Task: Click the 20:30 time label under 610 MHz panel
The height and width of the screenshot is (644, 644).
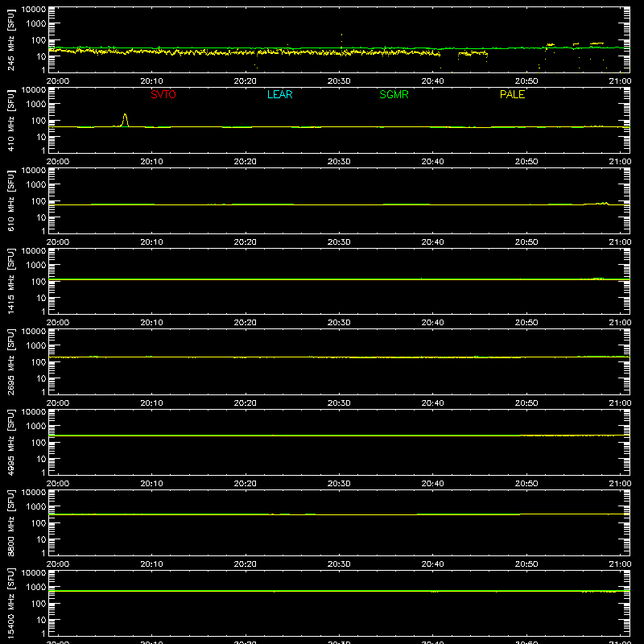Action: coord(339,242)
